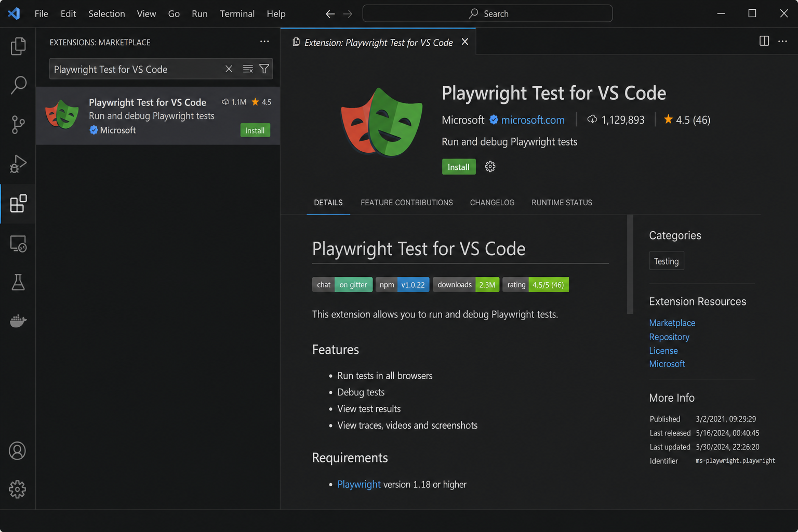Switch to the Details tab
The width and height of the screenshot is (798, 532).
[x=328, y=203]
